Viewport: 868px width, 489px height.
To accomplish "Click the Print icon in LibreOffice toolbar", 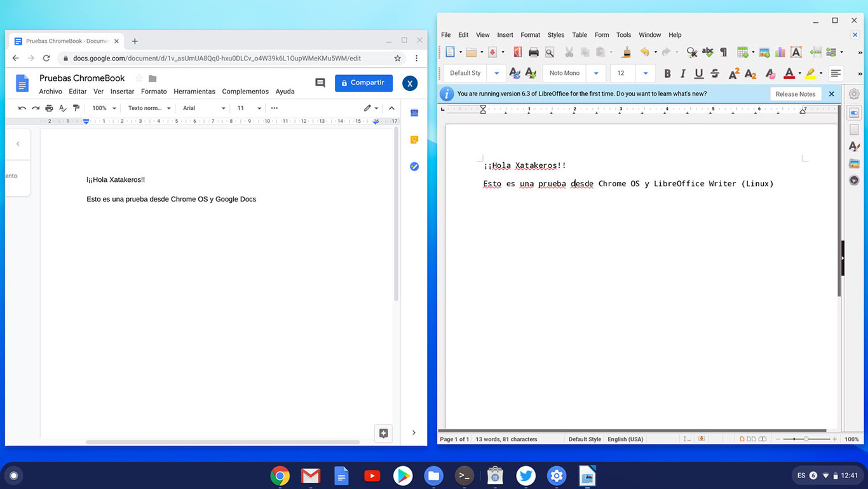I will (x=533, y=52).
